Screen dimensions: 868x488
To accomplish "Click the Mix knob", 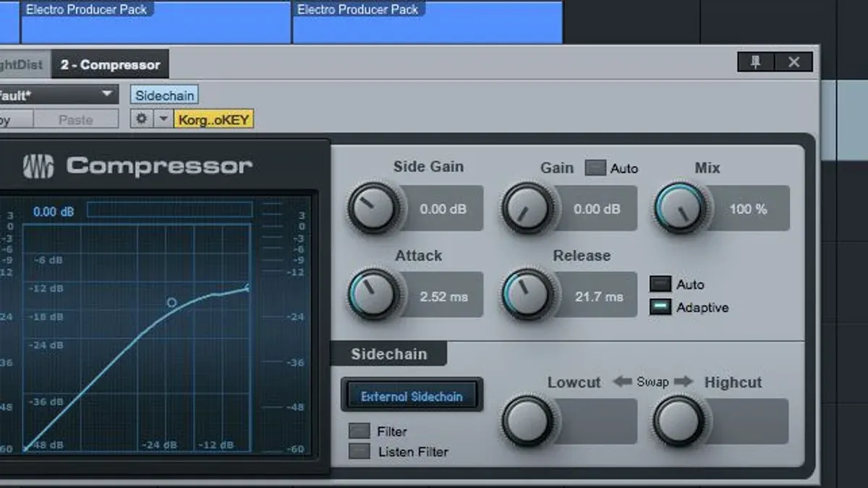I will coord(681,208).
